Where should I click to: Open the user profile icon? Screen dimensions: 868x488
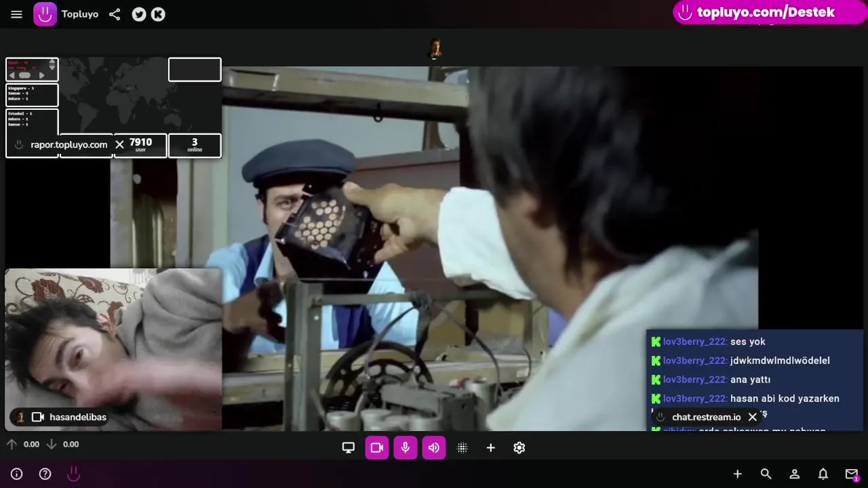pyautogui.click(x=795, y=474)
